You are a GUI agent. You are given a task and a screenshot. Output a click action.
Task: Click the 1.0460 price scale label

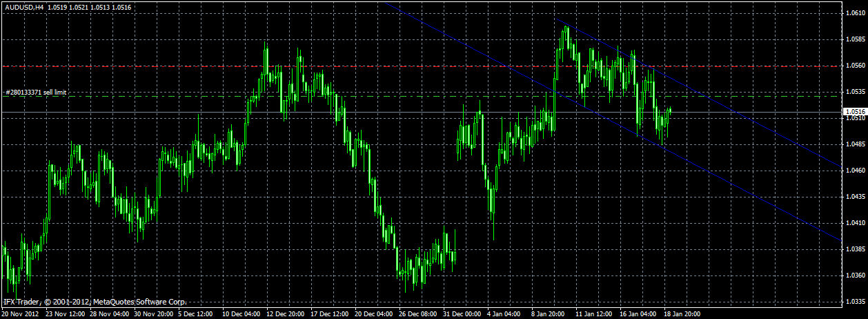click(854, 171)
